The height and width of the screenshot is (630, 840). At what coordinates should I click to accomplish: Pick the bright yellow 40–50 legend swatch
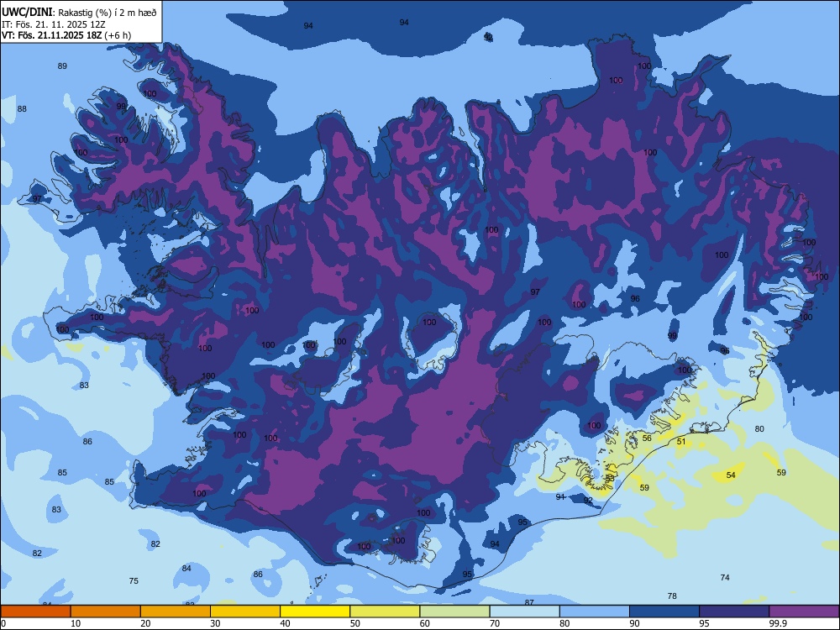click(315, 612)
